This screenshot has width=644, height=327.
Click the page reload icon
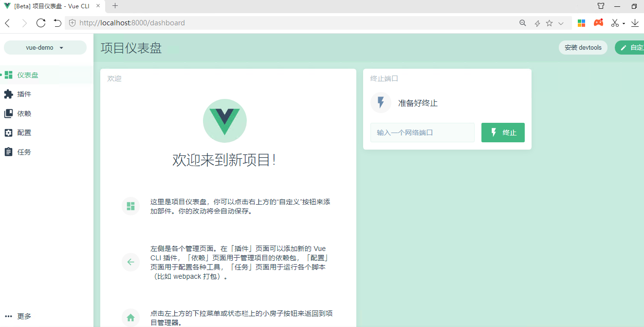pyautogui.click(x=40, y=22)
